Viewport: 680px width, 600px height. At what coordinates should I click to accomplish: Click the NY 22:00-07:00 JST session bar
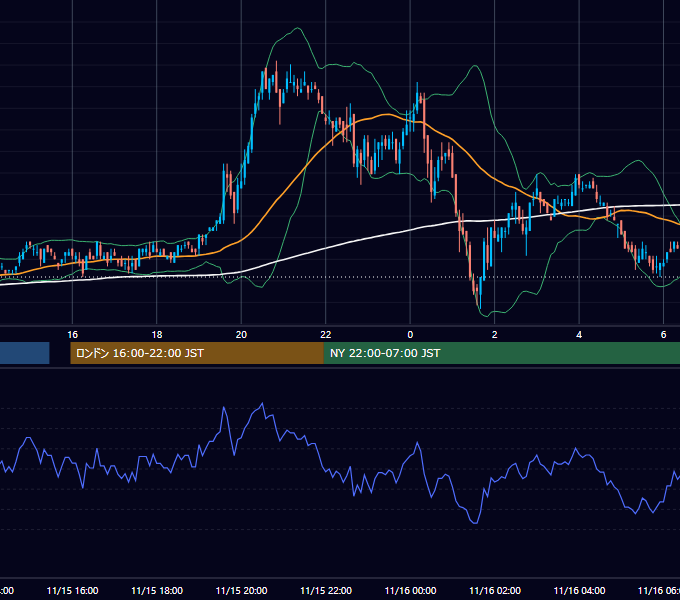(502, 353)
